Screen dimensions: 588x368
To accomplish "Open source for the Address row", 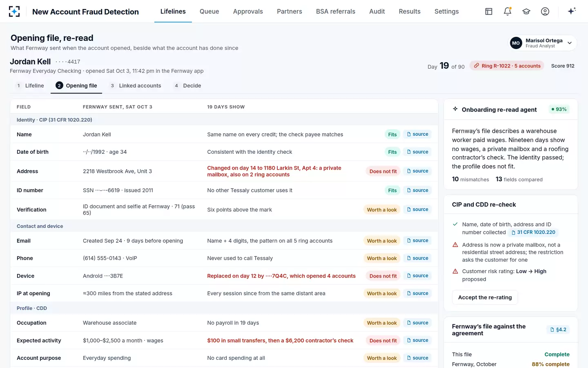I will (x=417, y=171).
